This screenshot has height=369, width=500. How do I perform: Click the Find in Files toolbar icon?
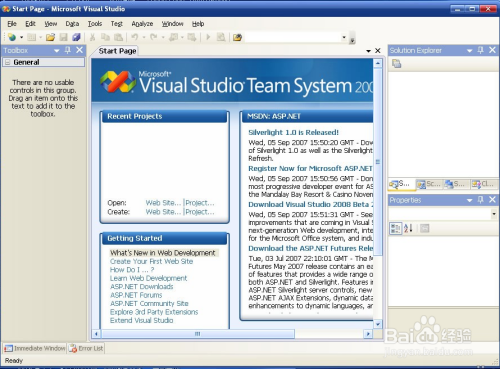237,37
